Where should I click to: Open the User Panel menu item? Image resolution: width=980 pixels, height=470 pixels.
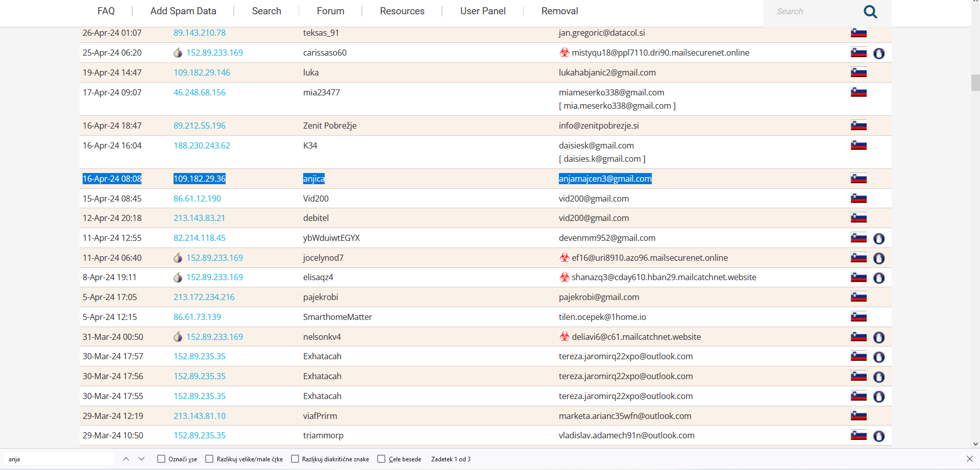click(482, 11)
